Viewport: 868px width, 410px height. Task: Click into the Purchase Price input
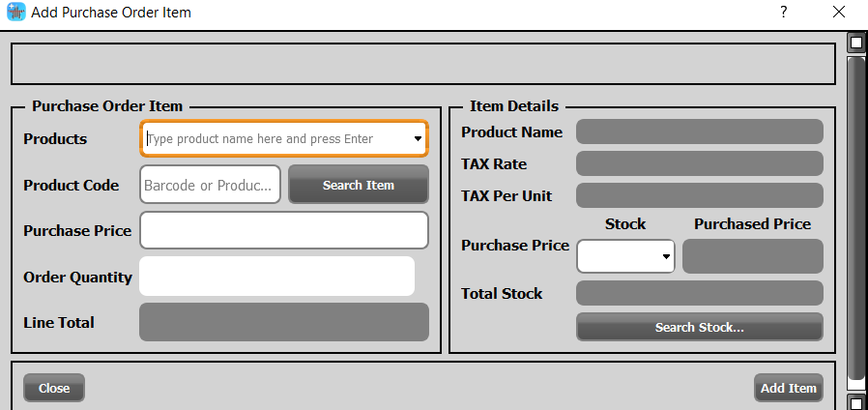[x=283, y=230]
